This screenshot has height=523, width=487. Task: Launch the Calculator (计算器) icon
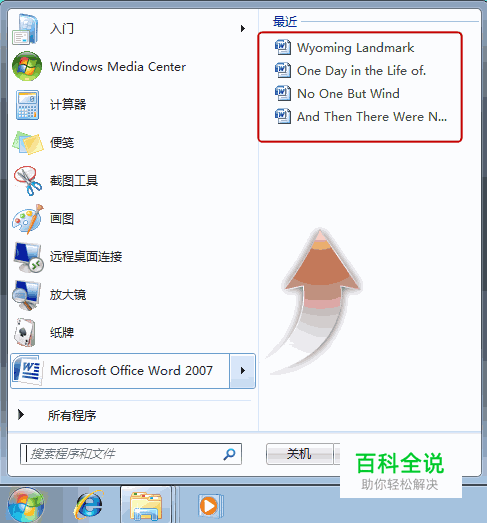click(27, 104)
